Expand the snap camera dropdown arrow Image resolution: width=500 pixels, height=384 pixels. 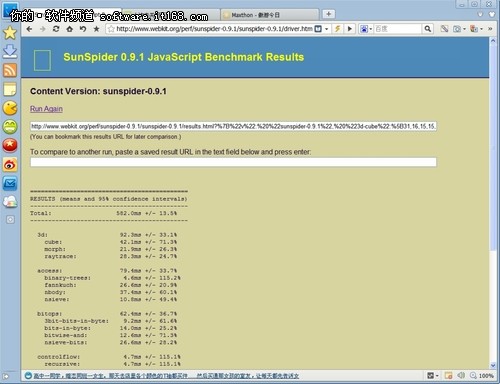(464, 29)
